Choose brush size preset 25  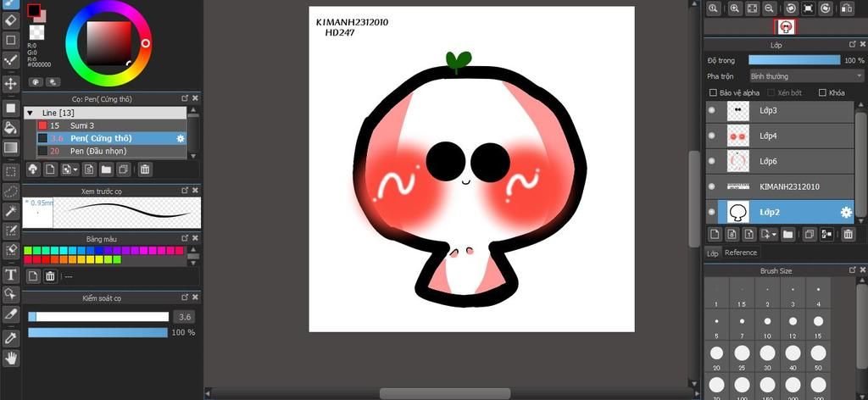pos(742,356)
